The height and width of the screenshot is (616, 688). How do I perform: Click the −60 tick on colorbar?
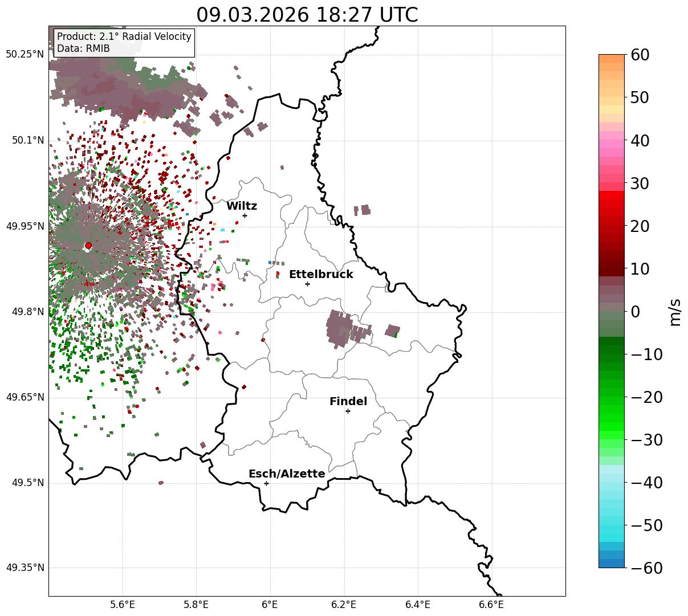646,568
